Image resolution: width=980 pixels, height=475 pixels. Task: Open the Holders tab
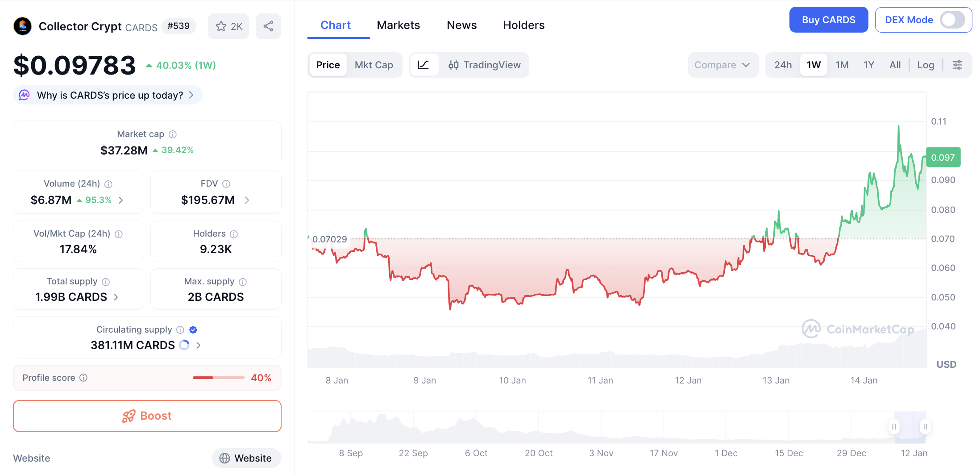pyautogui.click(x=523, y=25)
